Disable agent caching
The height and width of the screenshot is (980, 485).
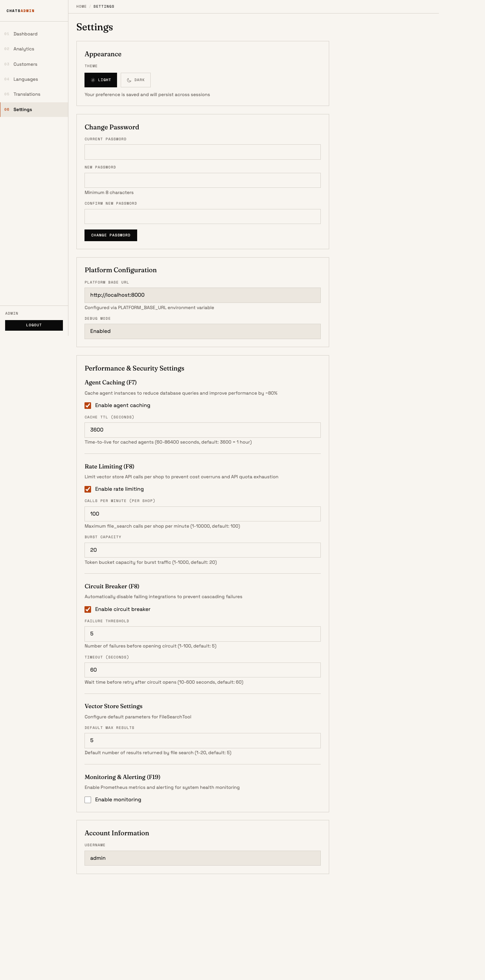pyautogui.click(x=87, y=406)
